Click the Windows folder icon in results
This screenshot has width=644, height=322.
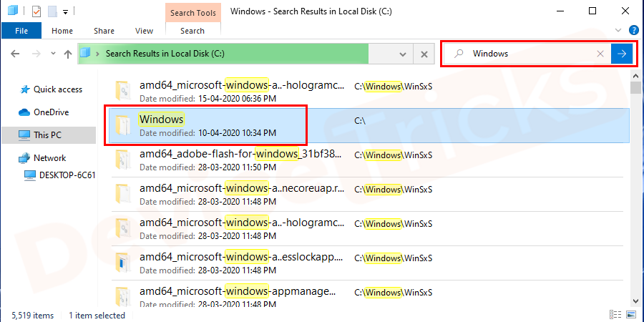[x=123, y=125]
